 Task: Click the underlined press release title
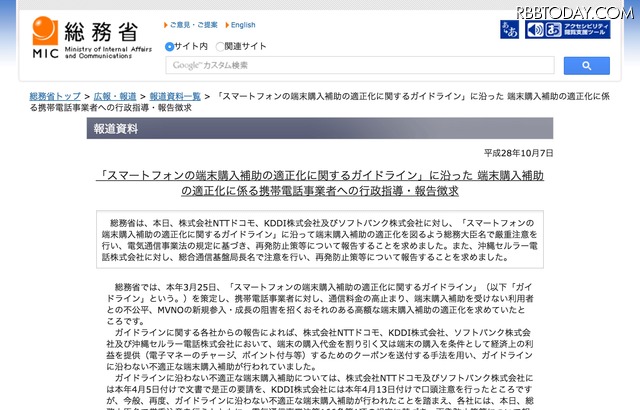(320, 183)
